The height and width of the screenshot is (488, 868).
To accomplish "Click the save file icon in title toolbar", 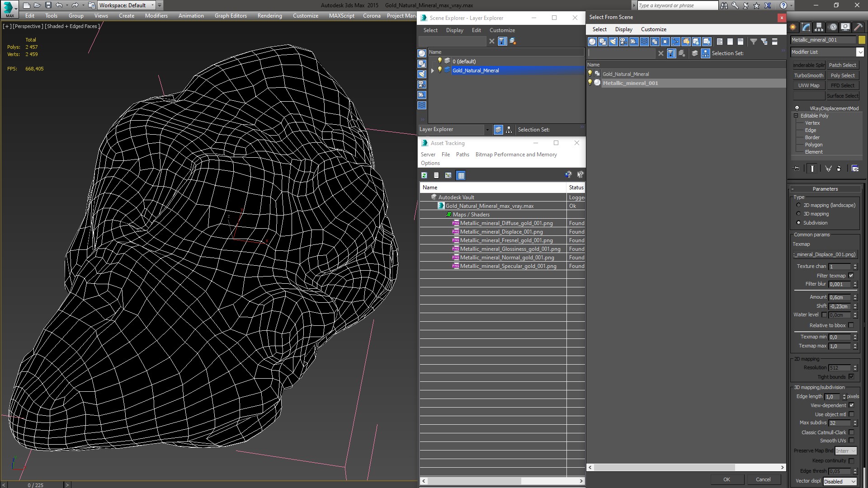I will click(x=48, y=5).
